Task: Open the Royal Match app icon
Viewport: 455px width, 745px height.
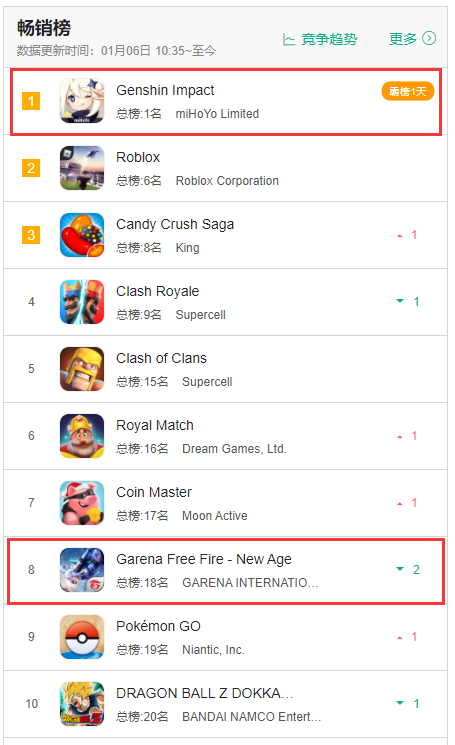Action: 82,436
